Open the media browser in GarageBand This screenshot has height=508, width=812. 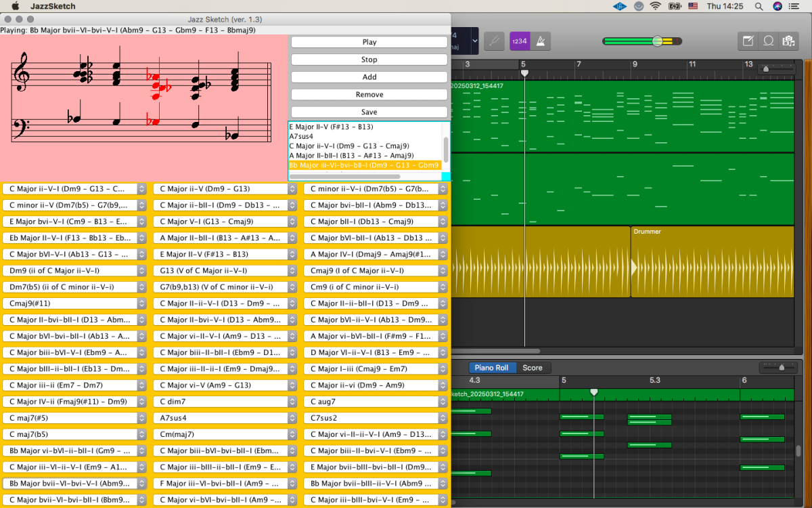pos(788,41)
